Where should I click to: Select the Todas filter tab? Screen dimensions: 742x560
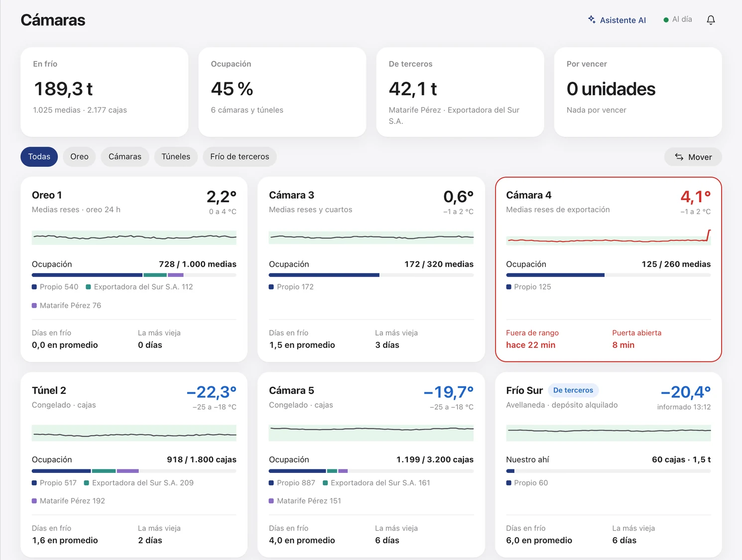[x=39, y=157]
